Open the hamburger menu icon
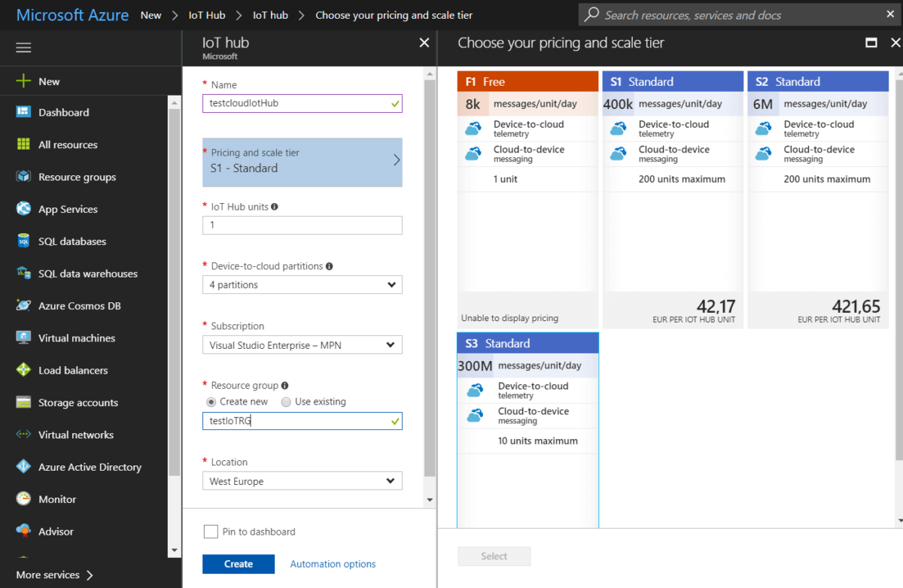903x588 pixels. point(23,47)
